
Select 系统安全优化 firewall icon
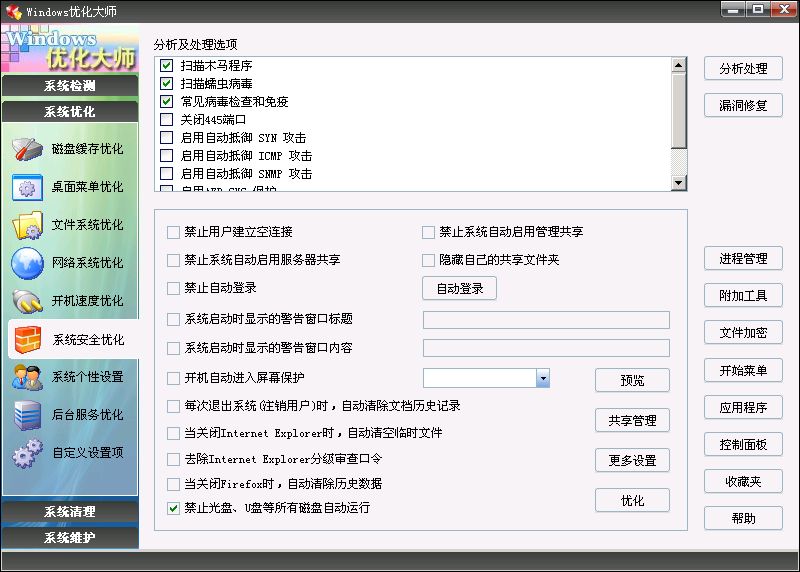click(28, 340)
